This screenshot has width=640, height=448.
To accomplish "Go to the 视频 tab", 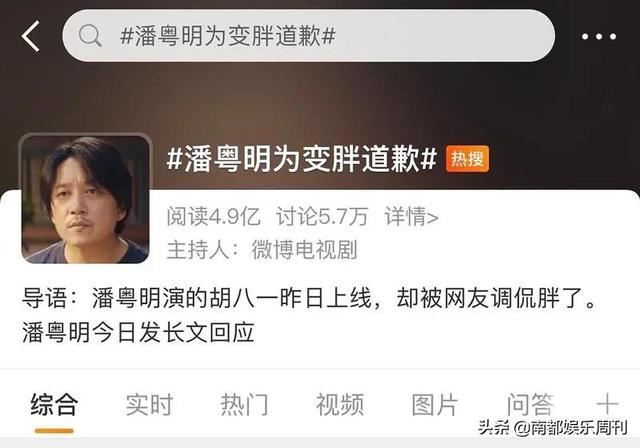I will [340, 404].
